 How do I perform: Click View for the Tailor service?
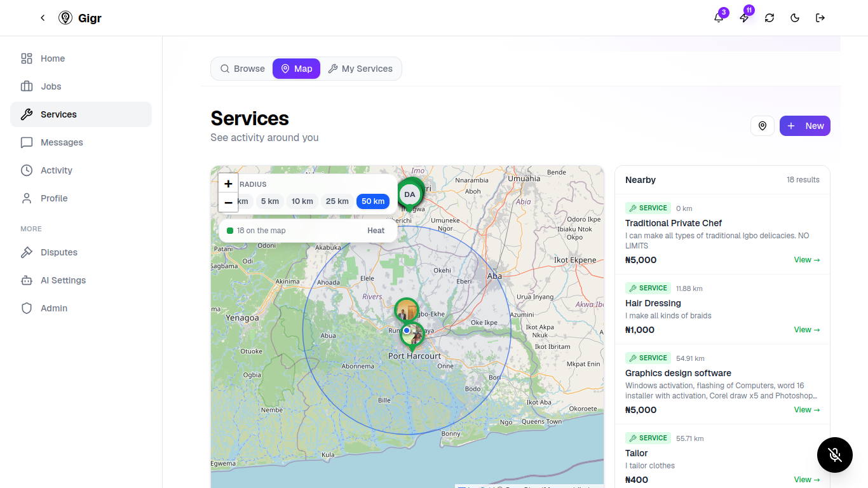pos(807,480)
